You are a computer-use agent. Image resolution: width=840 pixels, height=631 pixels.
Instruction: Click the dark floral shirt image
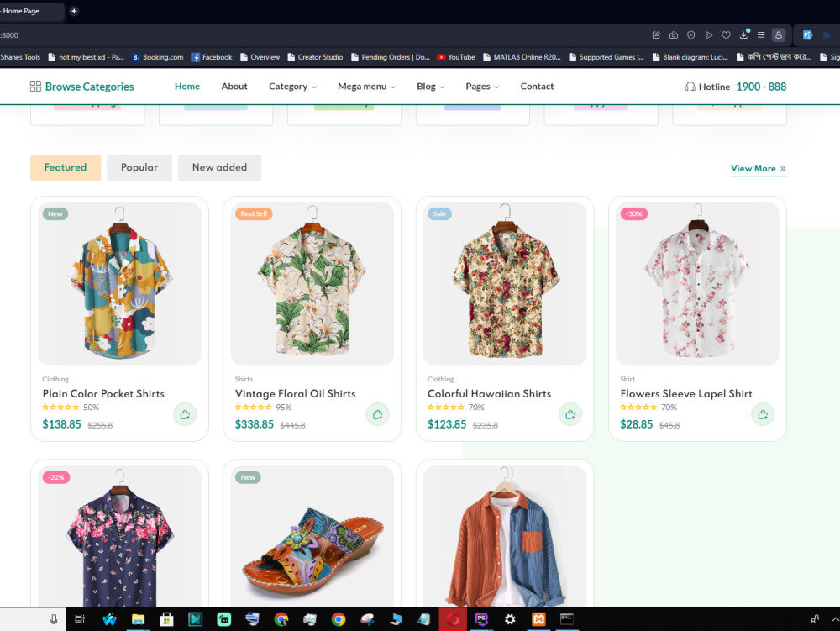click(x=119, y=536)
